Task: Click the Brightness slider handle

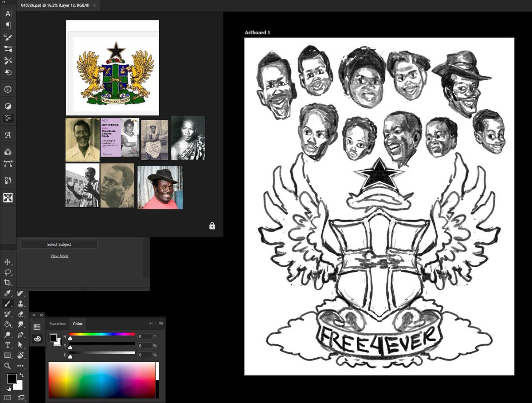Action: coord(70,357)
